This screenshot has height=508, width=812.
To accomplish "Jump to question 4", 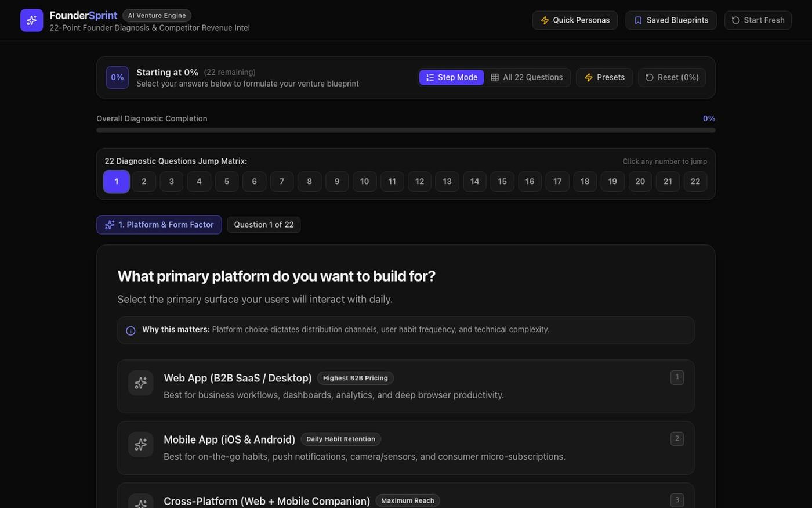I will [199, 182].
